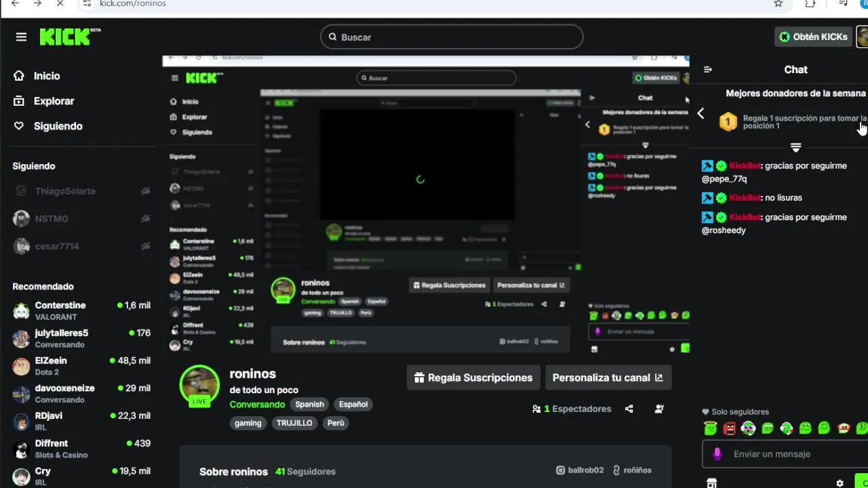Go to Inicio in the main sidebar
Image resolution: width=868 pixels, height=488 pixels.
click(47, 76)
